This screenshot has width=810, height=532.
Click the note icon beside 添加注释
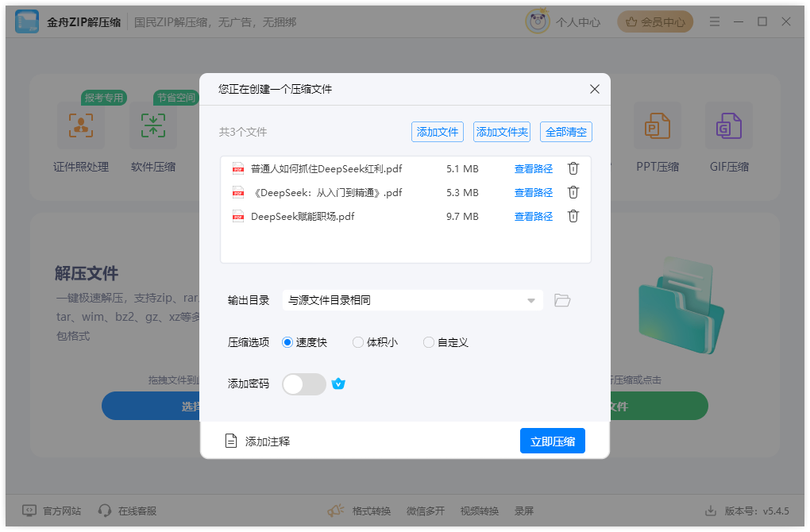[231, 441]
